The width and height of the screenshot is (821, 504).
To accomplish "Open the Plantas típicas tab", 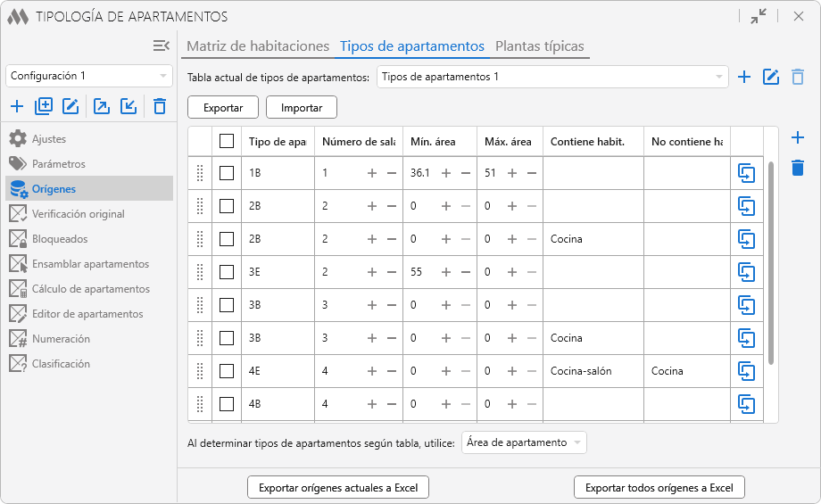I will click(x=539, y=46).
